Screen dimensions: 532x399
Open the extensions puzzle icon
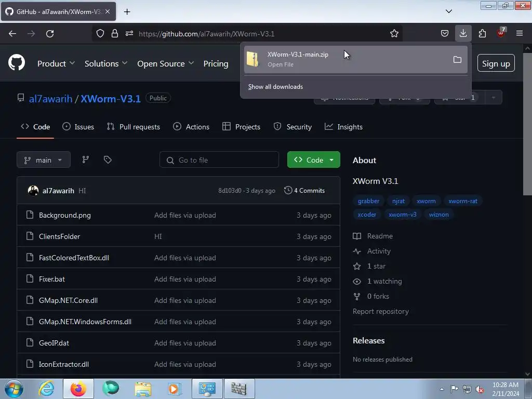[x=482, y=33]
